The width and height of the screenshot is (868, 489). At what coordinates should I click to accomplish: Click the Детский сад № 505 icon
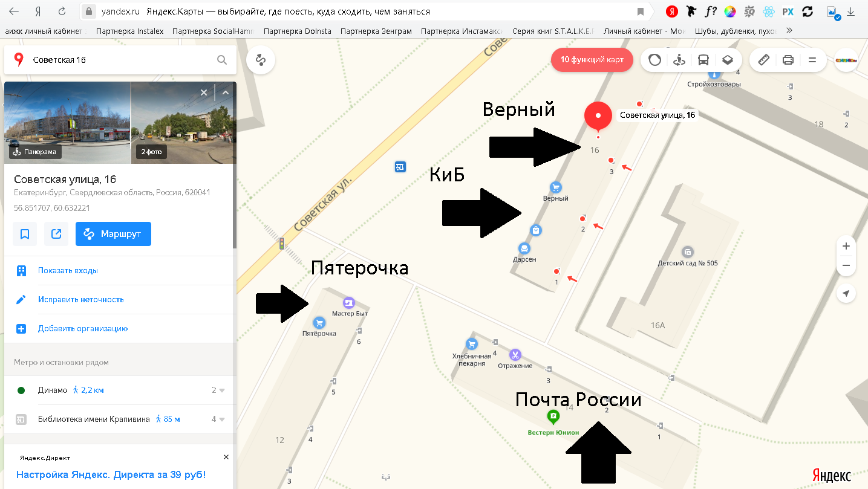coord(688,251)
